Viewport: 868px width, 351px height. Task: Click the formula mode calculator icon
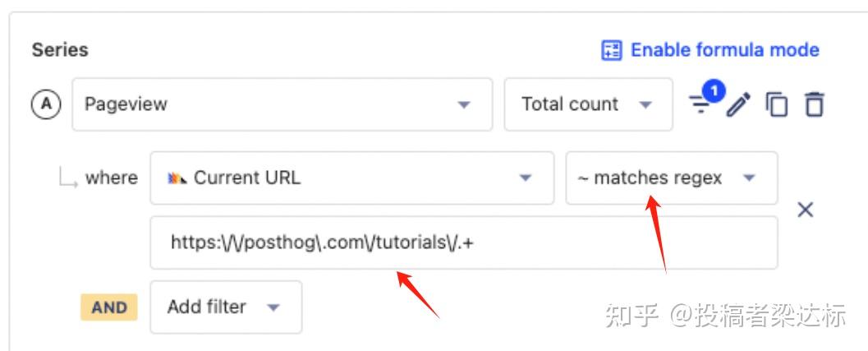(x=612, y=51)
